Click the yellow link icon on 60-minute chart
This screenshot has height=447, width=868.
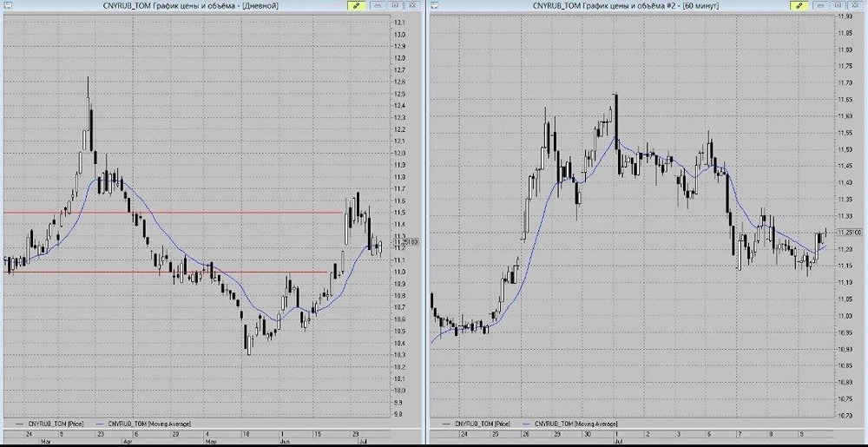tap(799, 5)
